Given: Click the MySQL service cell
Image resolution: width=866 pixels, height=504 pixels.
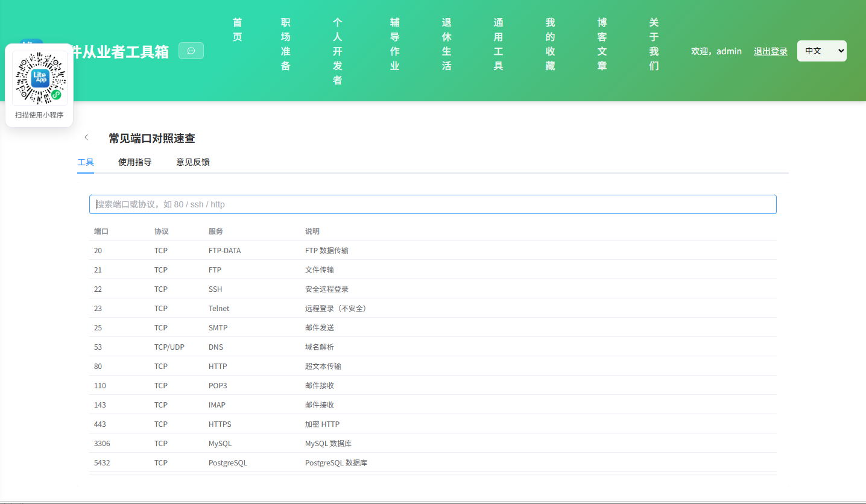Looking at the screenshot, I should click(220, 444).
